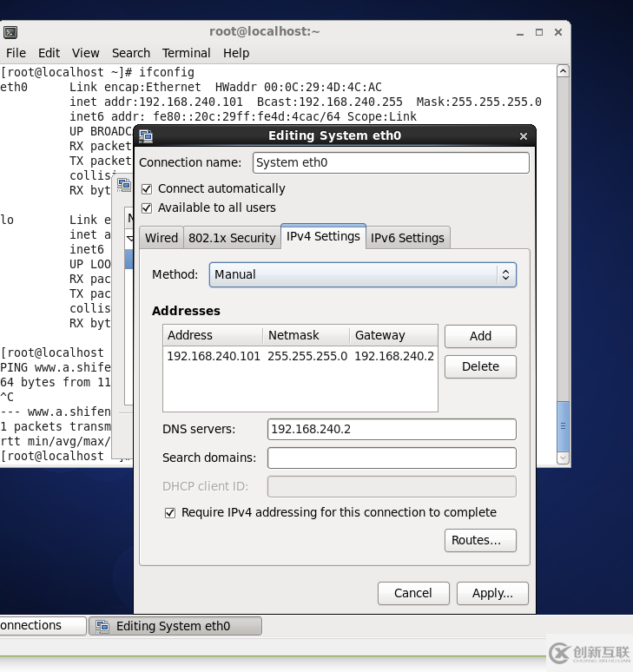Click the Mask:255.255.255.0 text in terminal
633x672 pixels.
(478, 102)
